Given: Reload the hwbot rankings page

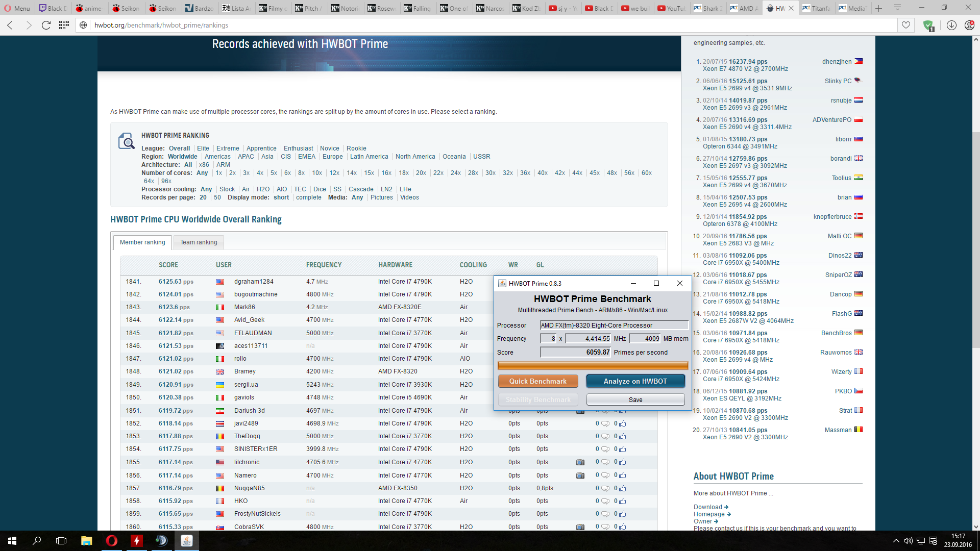Looking at the screenshot, I should [46, 25].
